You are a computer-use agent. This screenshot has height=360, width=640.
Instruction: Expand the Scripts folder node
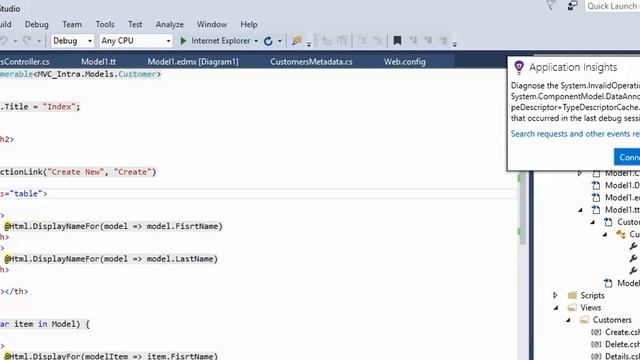[x=555, y=295]
